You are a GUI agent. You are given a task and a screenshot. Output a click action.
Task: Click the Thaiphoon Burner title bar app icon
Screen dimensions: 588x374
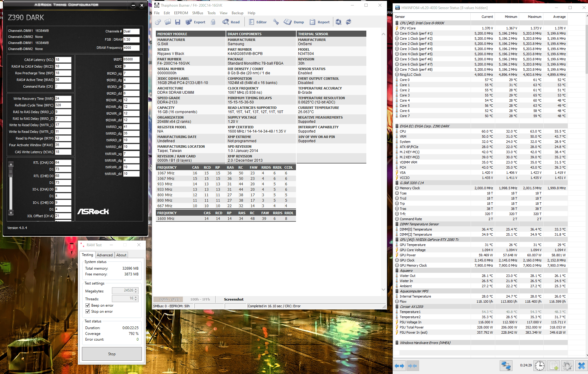[x=157, y=5]
